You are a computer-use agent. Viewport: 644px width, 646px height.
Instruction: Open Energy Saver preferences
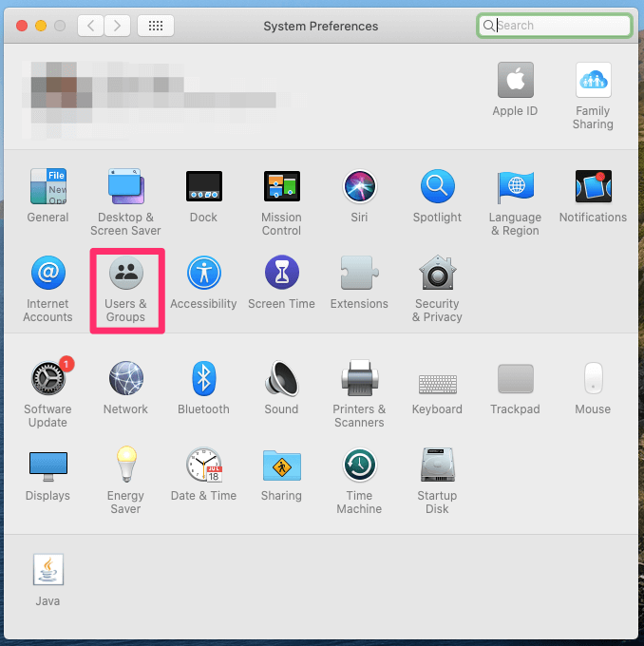click(x=126, y=465)
